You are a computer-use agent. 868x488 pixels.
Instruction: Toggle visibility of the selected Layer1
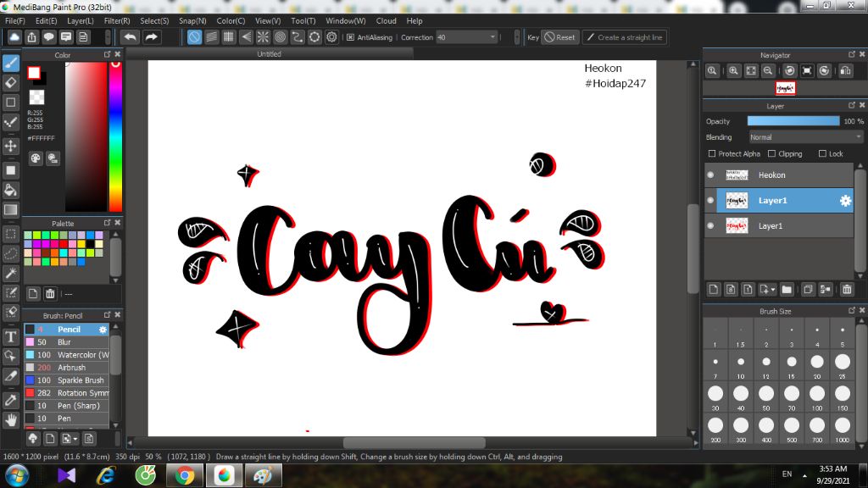711,200
